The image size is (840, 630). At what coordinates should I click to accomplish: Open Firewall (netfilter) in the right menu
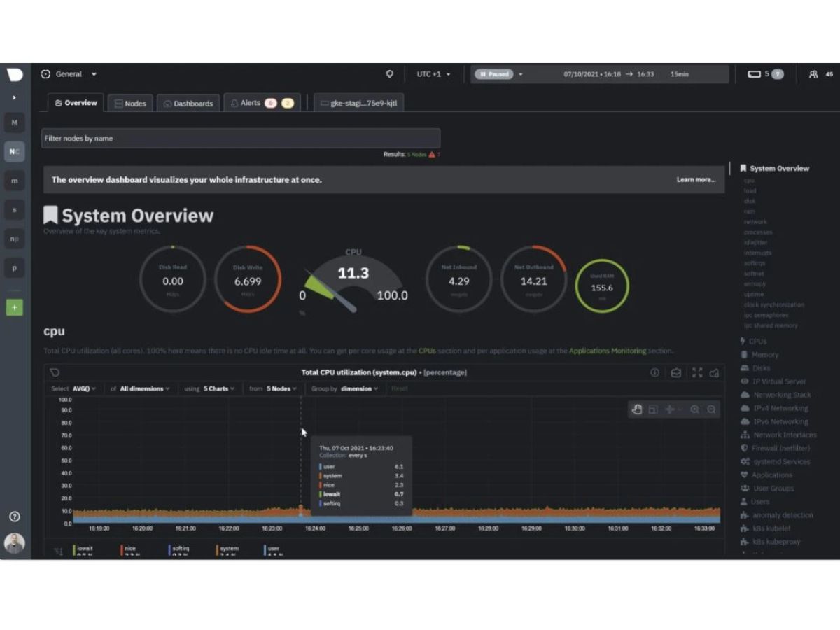pos(775,448)
